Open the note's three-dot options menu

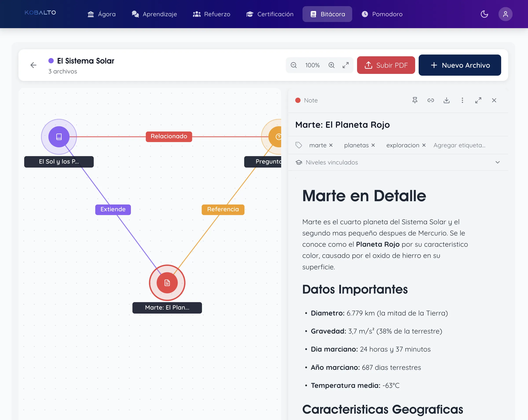(x=462, y=100)
